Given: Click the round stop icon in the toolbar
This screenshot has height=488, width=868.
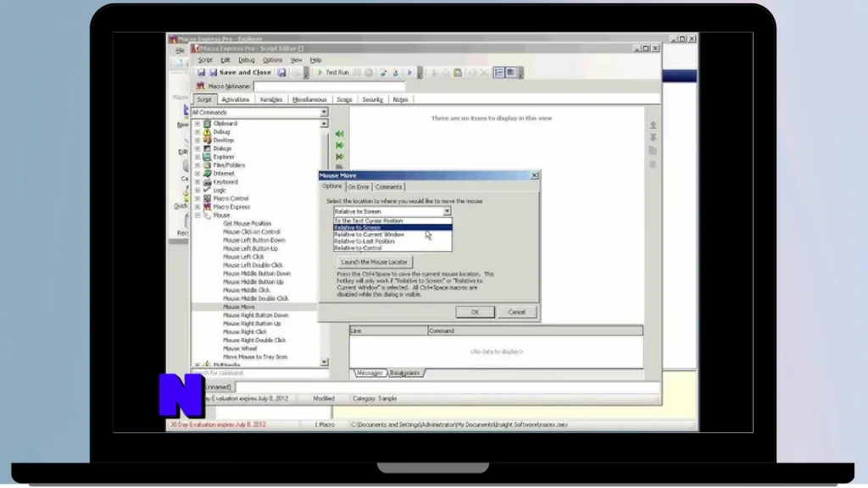Looking at the screenshot, I should click(369, 73).
